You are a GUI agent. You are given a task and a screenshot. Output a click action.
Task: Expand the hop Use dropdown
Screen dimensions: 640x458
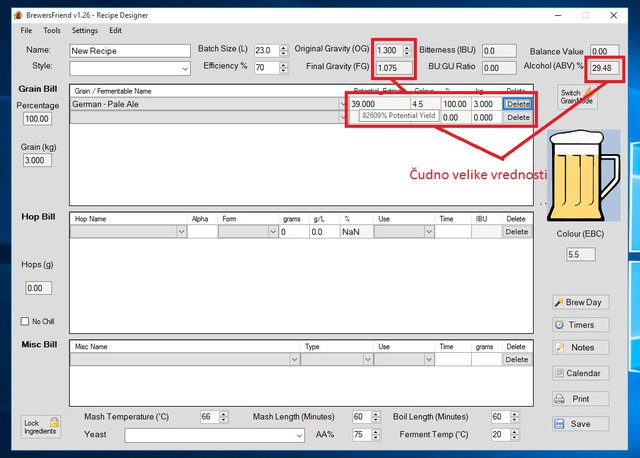pyautogui.click(x=429, y=232)
